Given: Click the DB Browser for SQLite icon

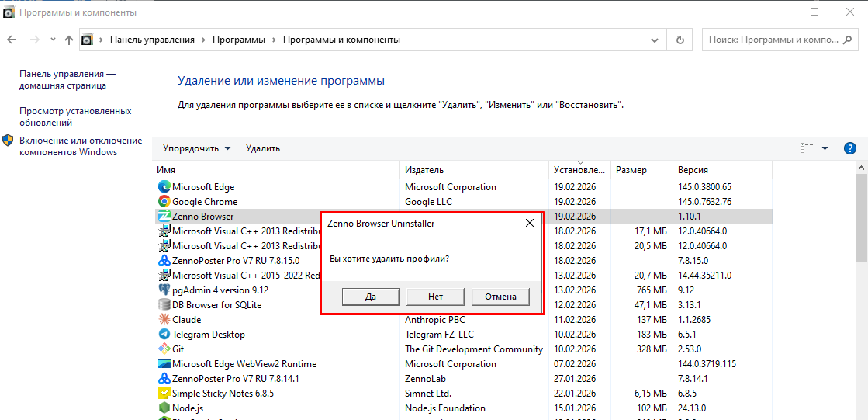Looking at the screenshot, I should (x=164, y=305).
